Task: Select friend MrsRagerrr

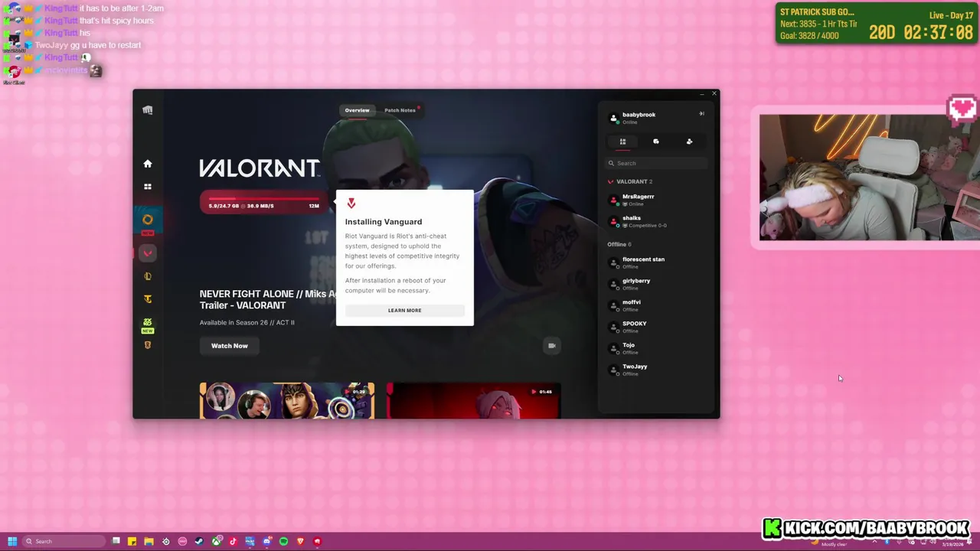Action: click(657, 200)
